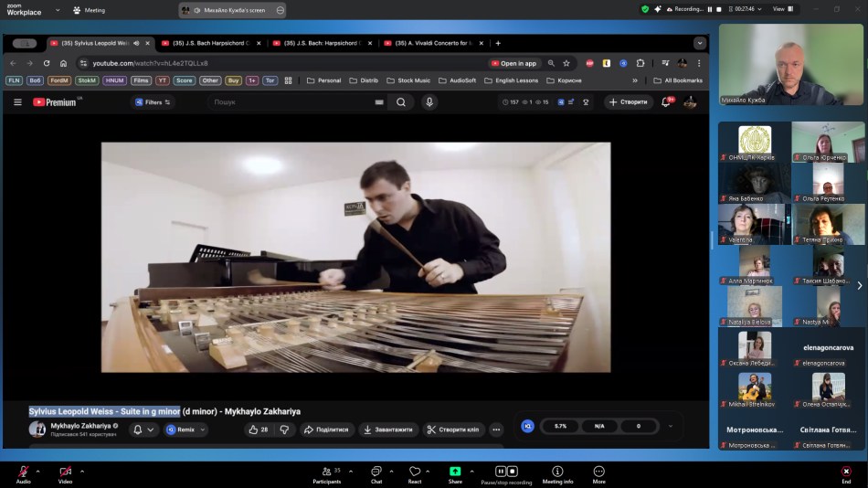868x488 pixels.
Task: Click the YouTube voice search microphone
Action: pyautogui.click(x=429, y=102)
